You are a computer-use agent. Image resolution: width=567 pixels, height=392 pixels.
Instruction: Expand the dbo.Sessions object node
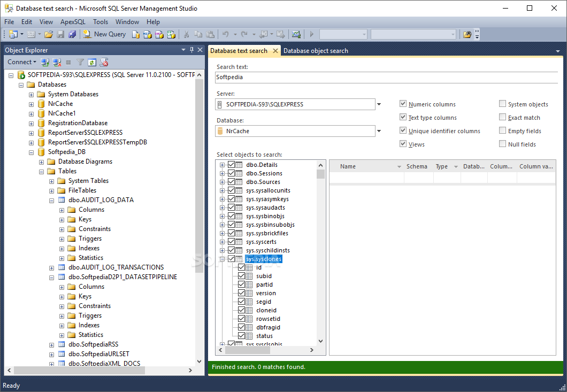(x=222, y=173)
